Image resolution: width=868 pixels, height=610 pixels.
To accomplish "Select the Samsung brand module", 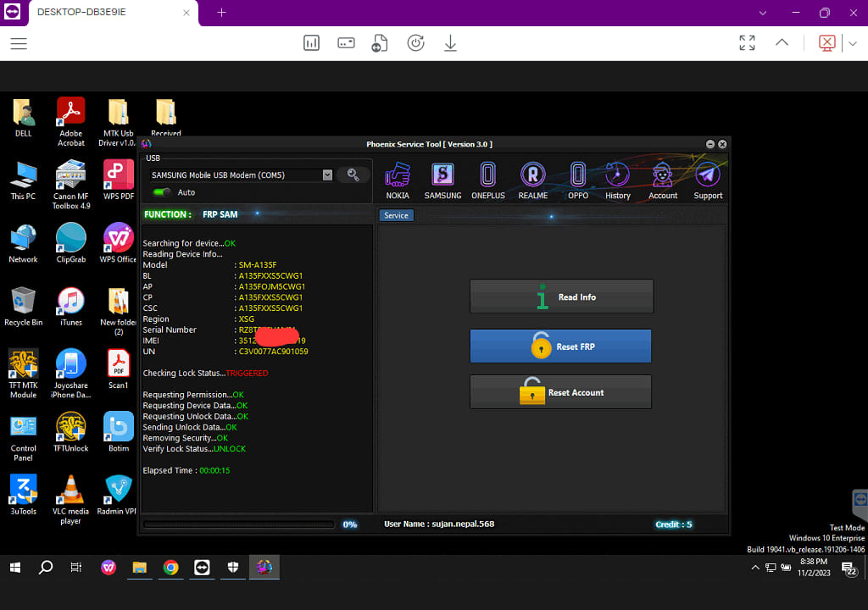I will coord(442,180).
